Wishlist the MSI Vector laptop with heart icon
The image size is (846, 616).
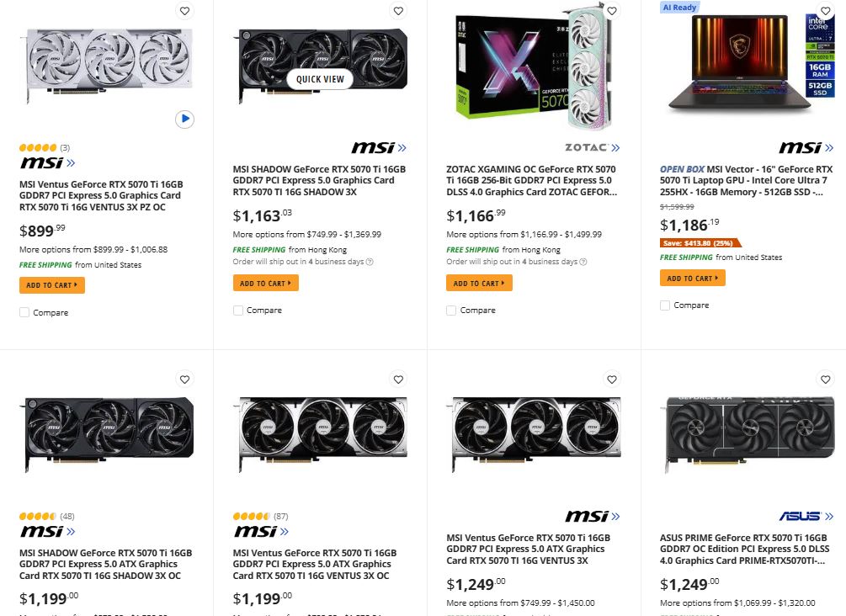(x=826, y=11)
